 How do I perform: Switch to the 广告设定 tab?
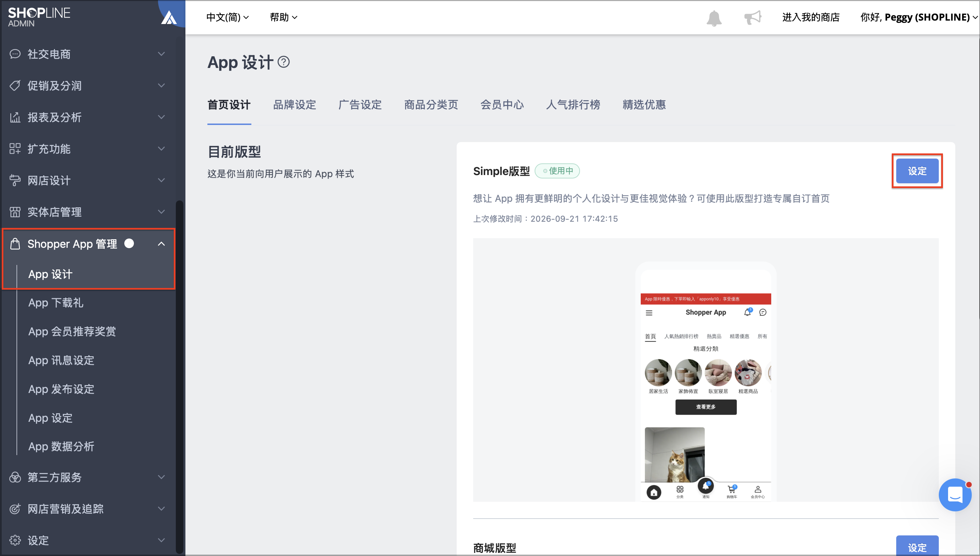tap(360, 105)
